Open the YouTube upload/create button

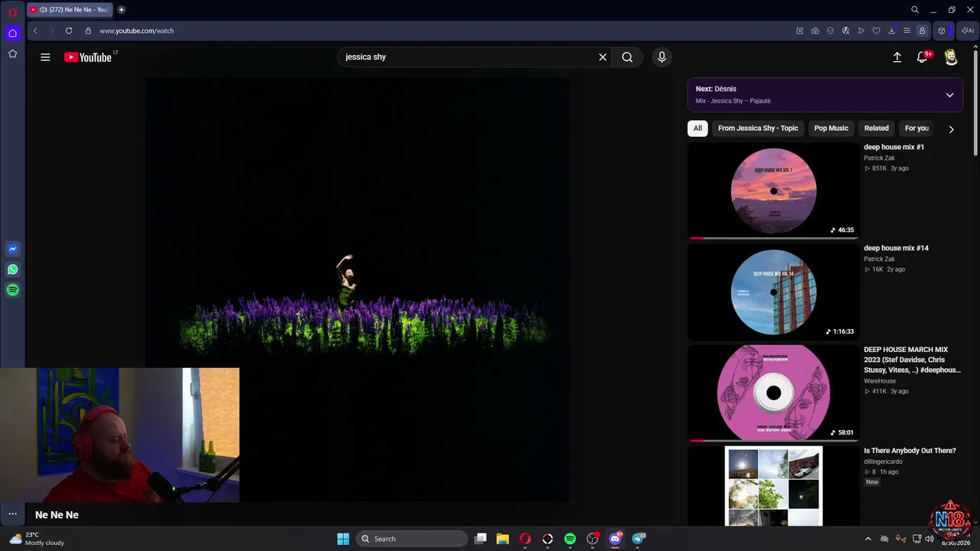897,57
